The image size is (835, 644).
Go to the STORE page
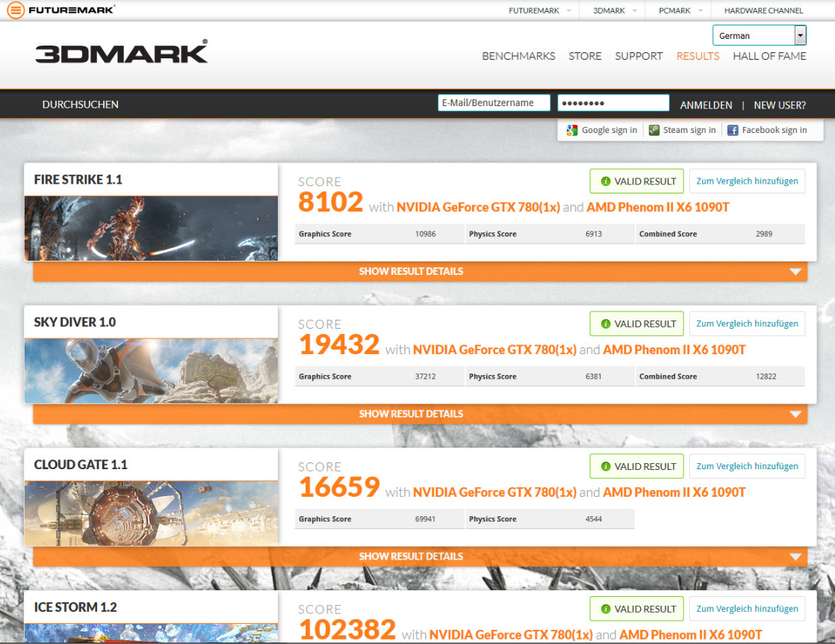tap(585, 56)
